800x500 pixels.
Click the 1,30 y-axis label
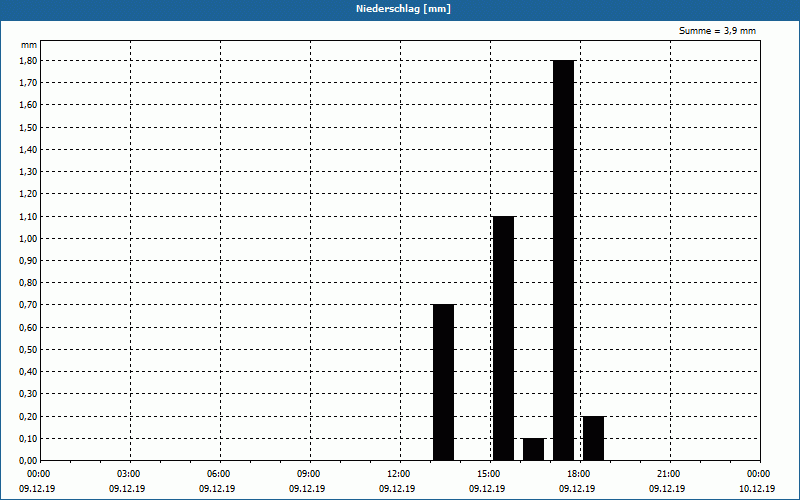pyautogui.click(x=28, y=171)
